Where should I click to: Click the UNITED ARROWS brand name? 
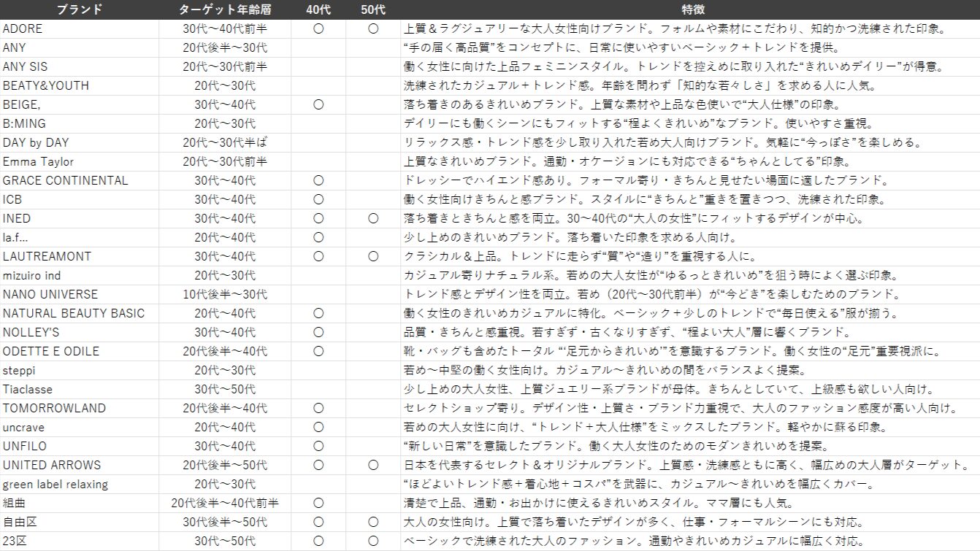point(48,465)
